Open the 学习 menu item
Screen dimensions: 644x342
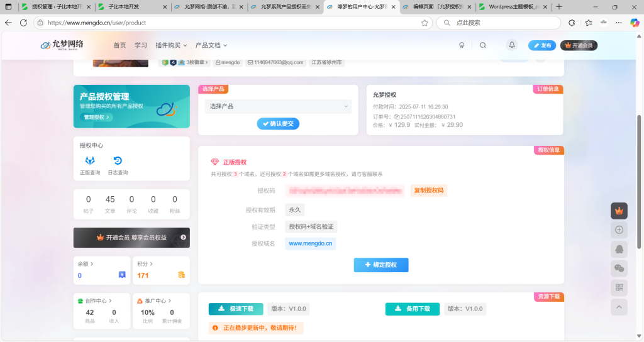click(x=140, y=45)
